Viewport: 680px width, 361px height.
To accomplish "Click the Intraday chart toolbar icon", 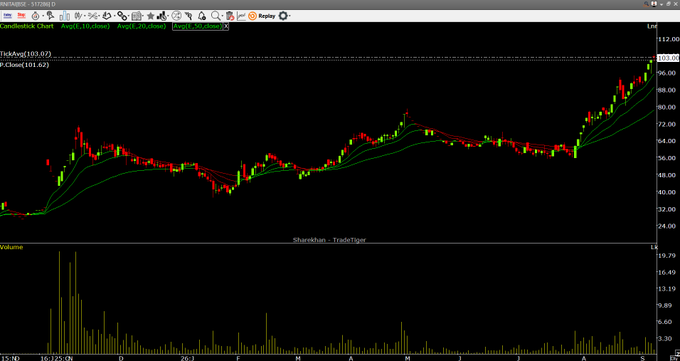I will point(7,16).
